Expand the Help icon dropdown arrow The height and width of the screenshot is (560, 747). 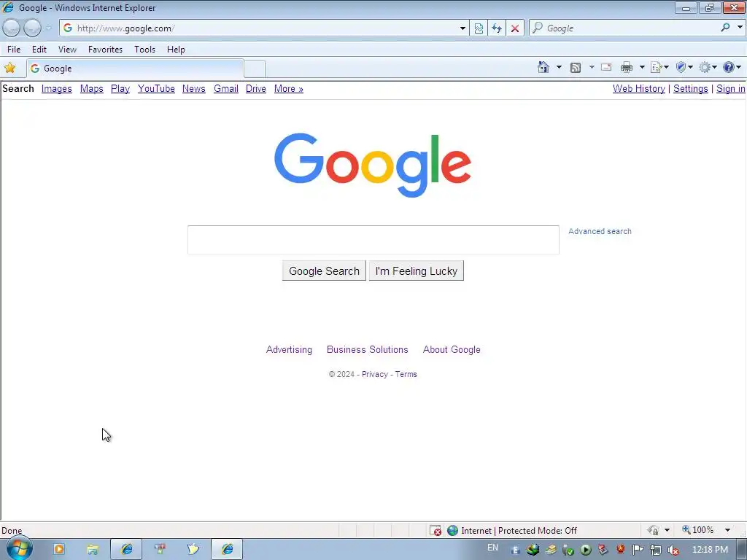pos(739,67)
